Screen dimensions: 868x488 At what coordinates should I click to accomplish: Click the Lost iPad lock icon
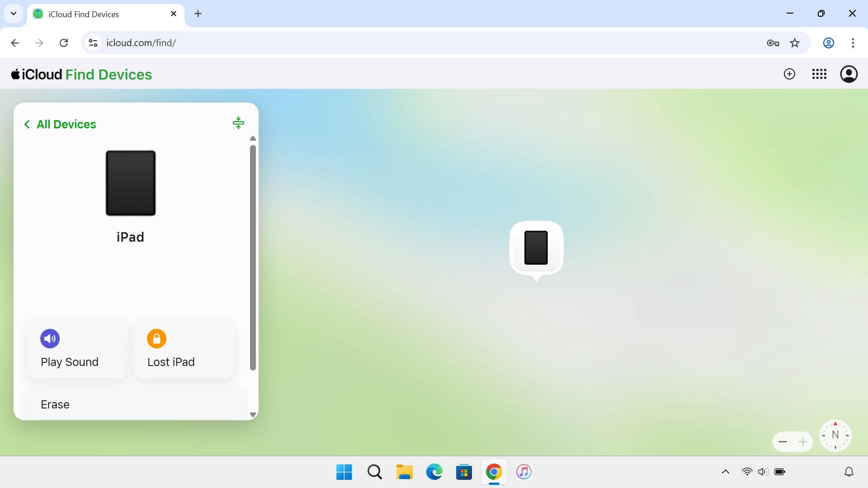(x=156, y=338)
